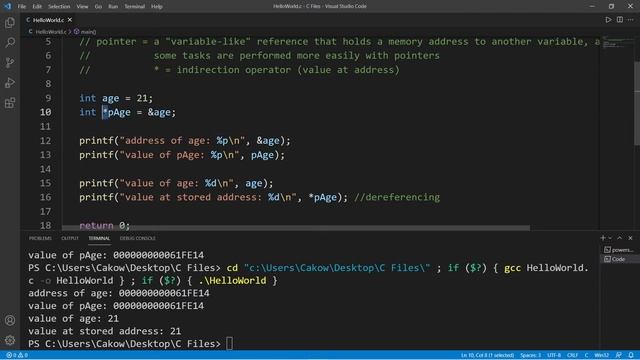This screenshot has height=360, width=640.
Task: Open the Edit menu
Action: tap(37, 7)
